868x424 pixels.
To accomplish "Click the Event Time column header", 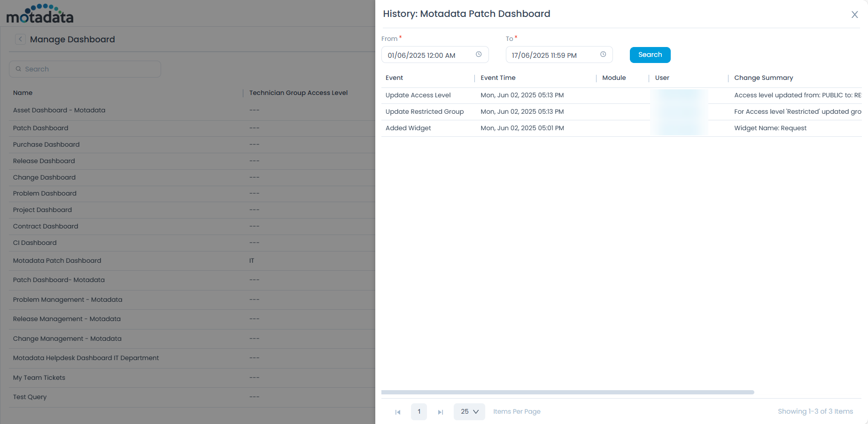I will (x=498, y=78).
